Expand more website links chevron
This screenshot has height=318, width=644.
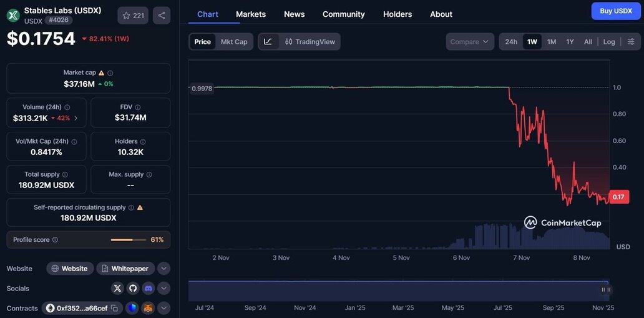pyautogui.click(x=163, y=269)
